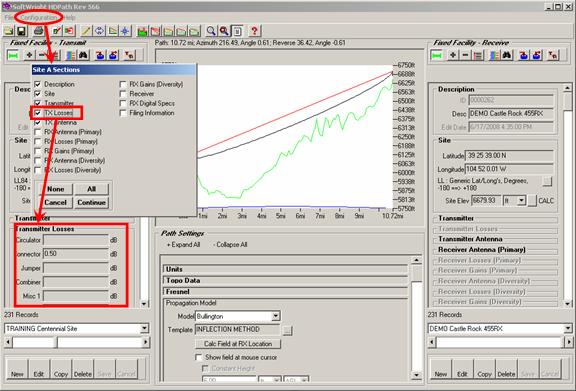The width and height of the screenshot is (576, 391).
Task: Click the binoculars icon in Transmit toolbar
Action: (x=84, y=55)
